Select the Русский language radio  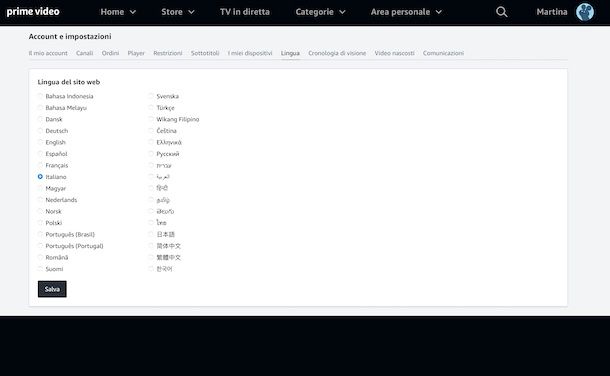pyautogui.click(x=151, y=154)
